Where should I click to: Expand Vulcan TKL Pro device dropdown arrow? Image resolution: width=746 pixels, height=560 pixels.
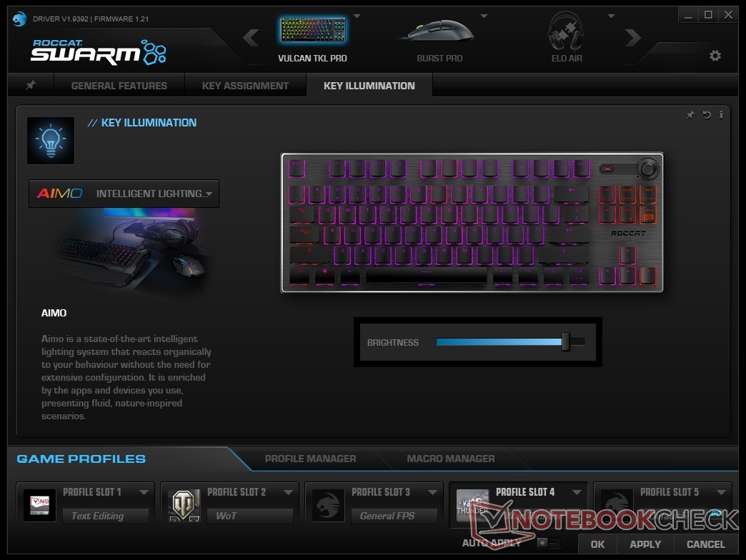(x=357, y=16)
